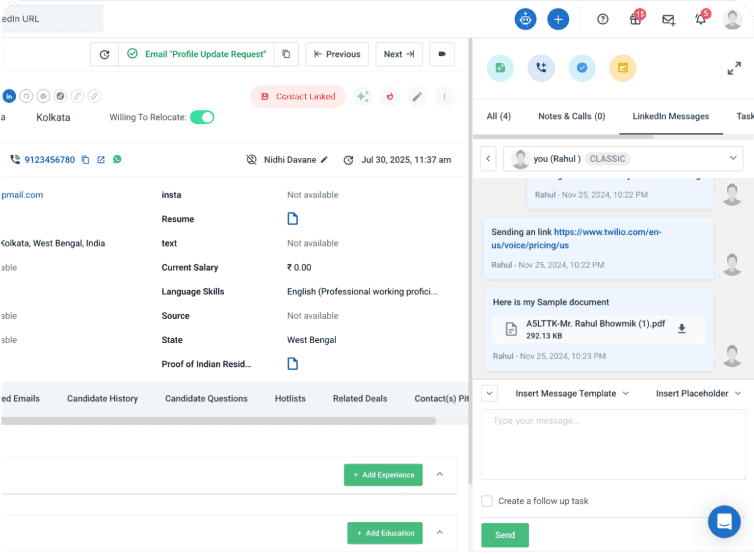The image size is (754, 554).
Task: Switch to the Notes & Calls tab
Action: pyautogui.click(x=571, y=116)
